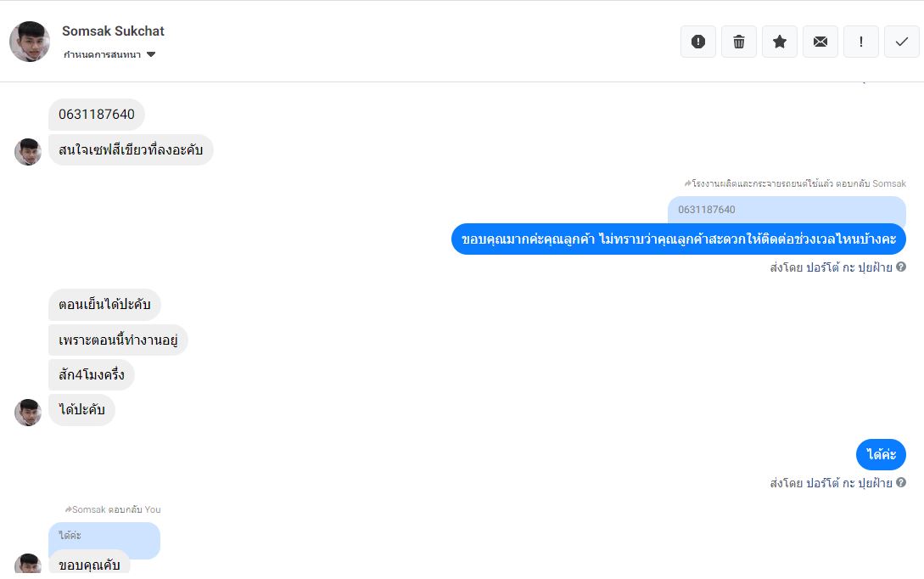
Task: Click the plain exclamation mark priority button
Action: tap(861, 42)
